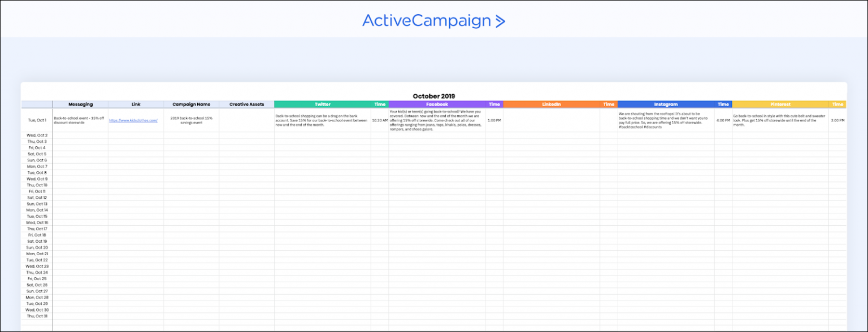Click the Link column header
This screenshot has width=868, height=332.
[x=136, y=104]
